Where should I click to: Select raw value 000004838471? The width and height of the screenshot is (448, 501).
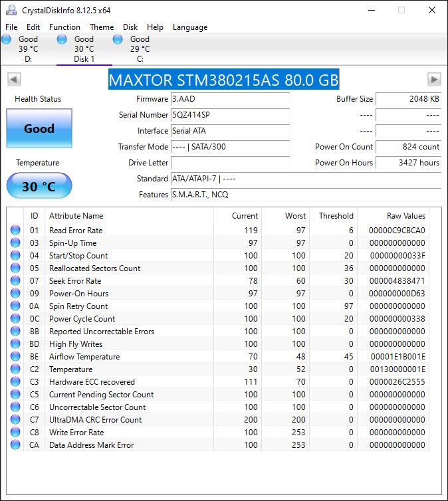pyautogui.click(x=397, y=281)
